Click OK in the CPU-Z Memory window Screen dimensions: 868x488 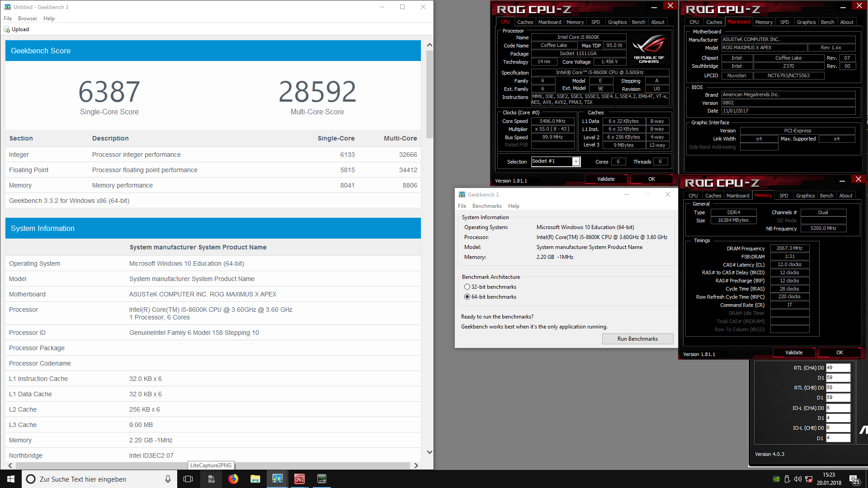840,352
